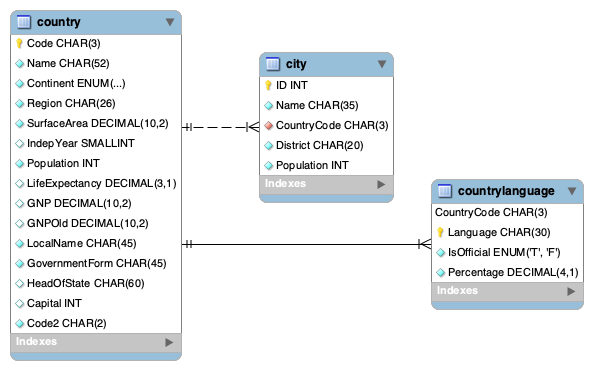Screen dimensions: 593x370
Task: Expand Indexes section of countrylanguage table
Action: pyautogui.click(x=571, y=291)
